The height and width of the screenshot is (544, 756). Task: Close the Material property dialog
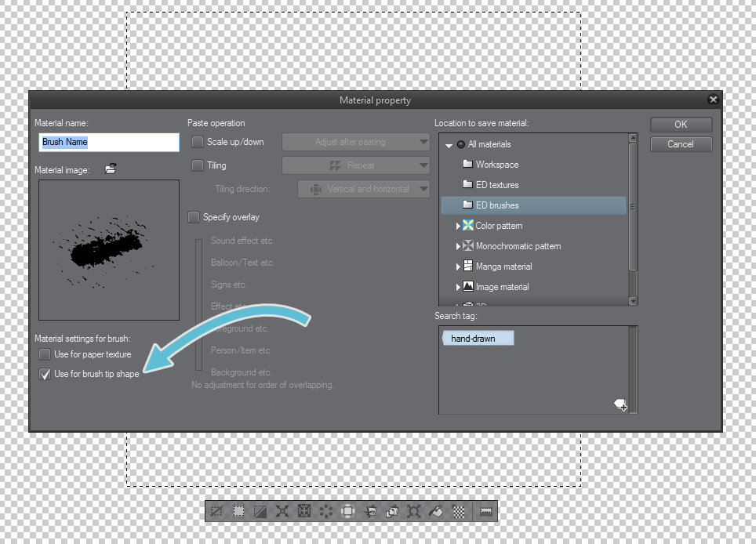(x=713, y=100)
